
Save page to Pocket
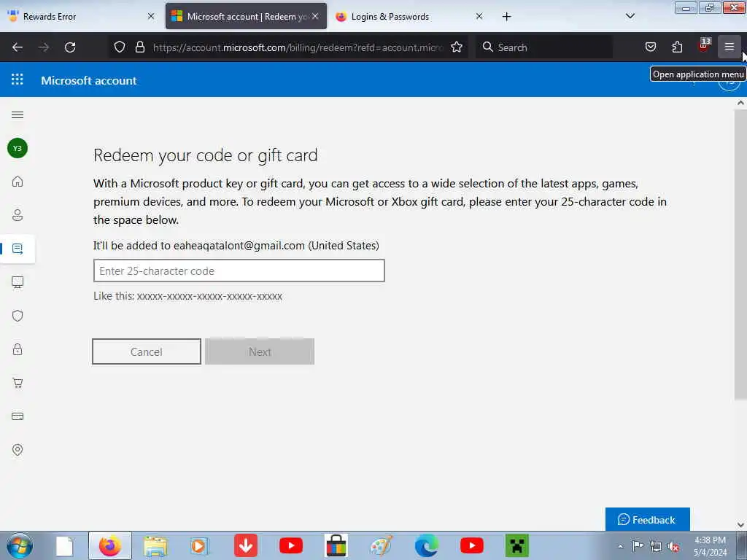coord(650,47)
